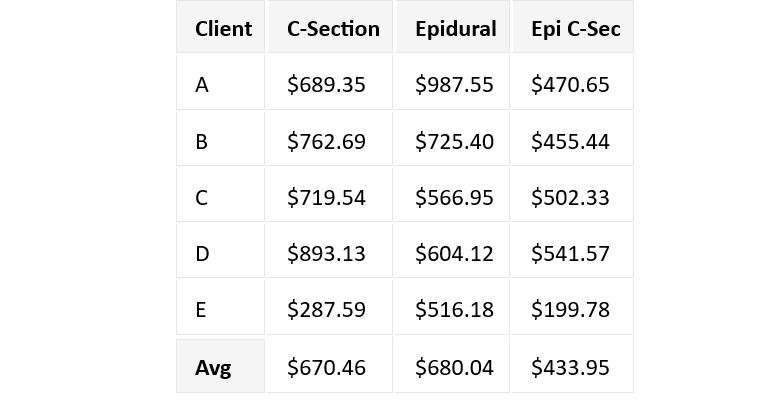Select the $199.78 cell

coord(570,310)
